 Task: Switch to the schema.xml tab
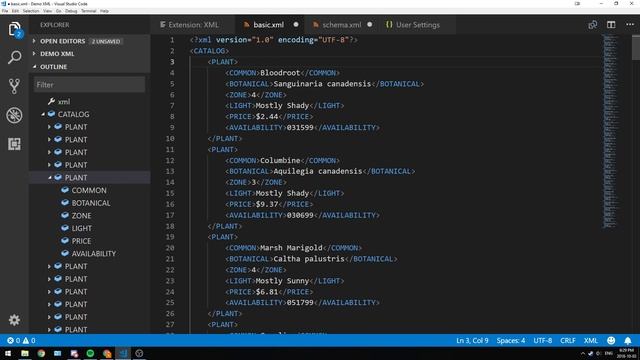click(342, 25)
